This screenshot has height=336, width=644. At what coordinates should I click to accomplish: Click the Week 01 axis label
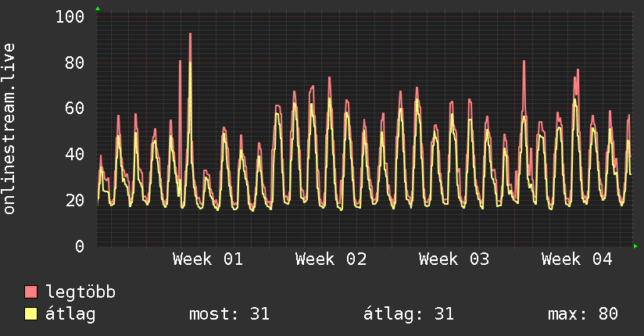tap(208, 259)
